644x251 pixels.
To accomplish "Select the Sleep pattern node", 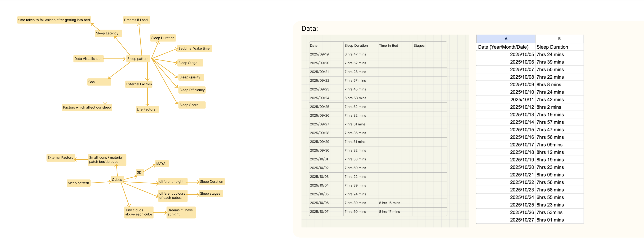I will pos(138,59).
